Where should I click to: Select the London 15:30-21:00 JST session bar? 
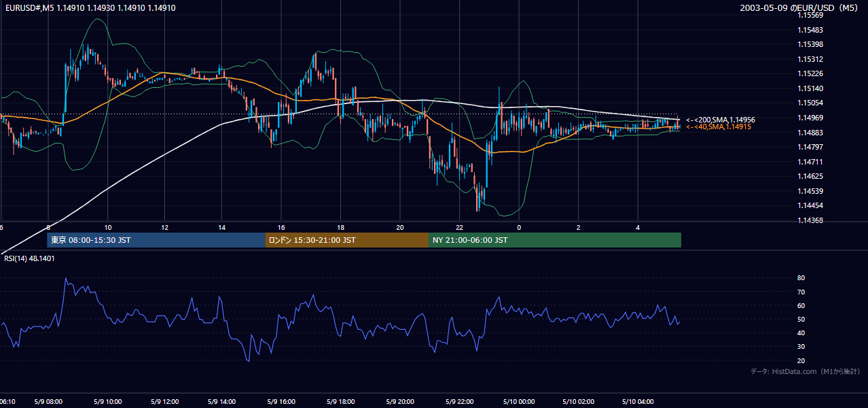[x=347, y=240]
